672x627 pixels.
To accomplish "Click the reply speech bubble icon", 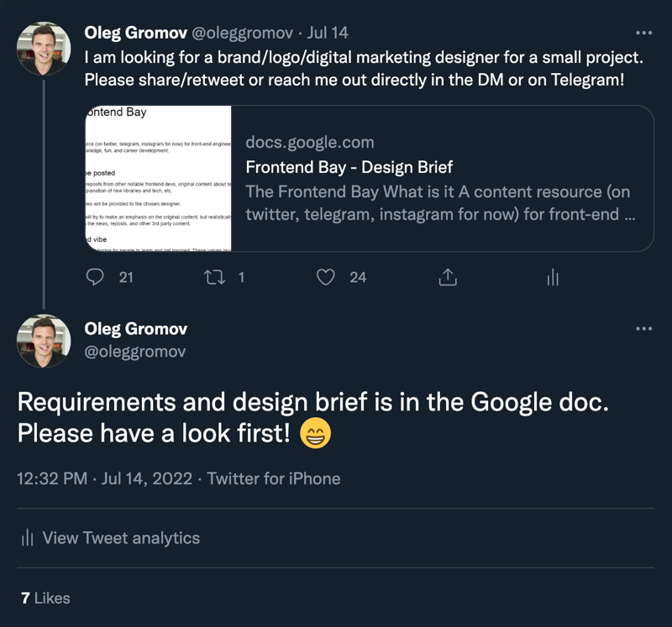I will 95,277.
